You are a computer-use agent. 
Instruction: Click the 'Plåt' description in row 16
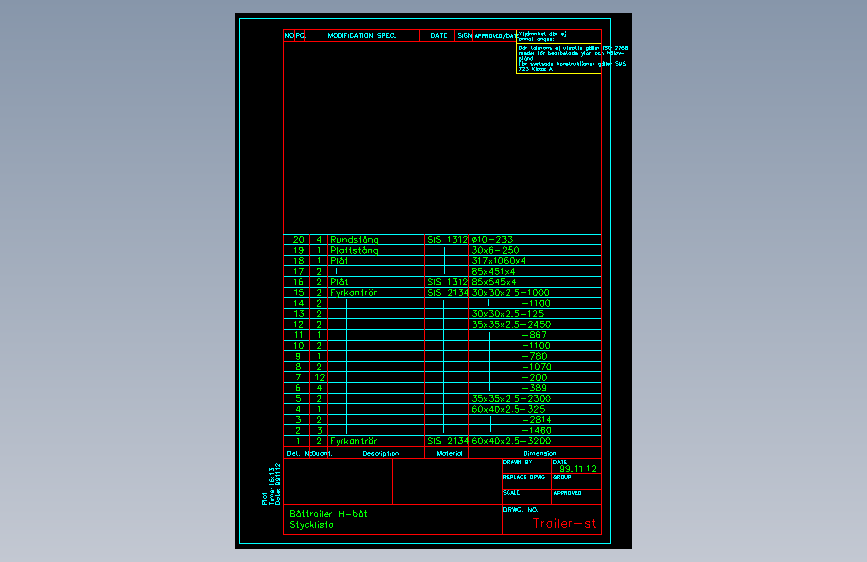(339, 282)
